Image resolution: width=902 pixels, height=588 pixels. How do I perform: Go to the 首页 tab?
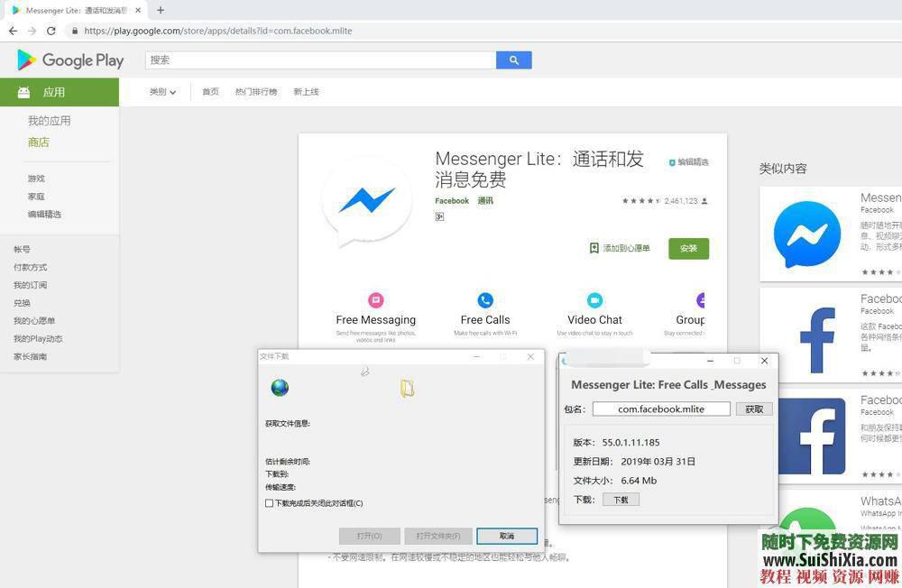(210, 92)
